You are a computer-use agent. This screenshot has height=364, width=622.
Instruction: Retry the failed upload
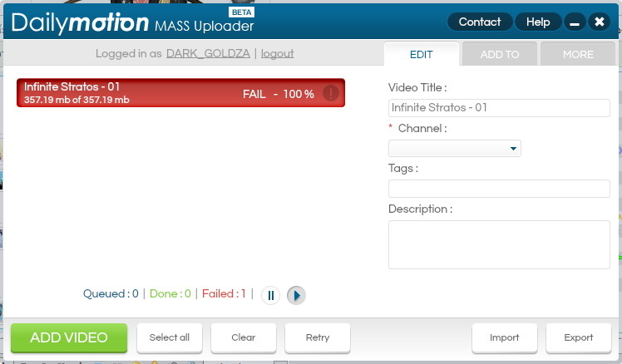(318, 337)
